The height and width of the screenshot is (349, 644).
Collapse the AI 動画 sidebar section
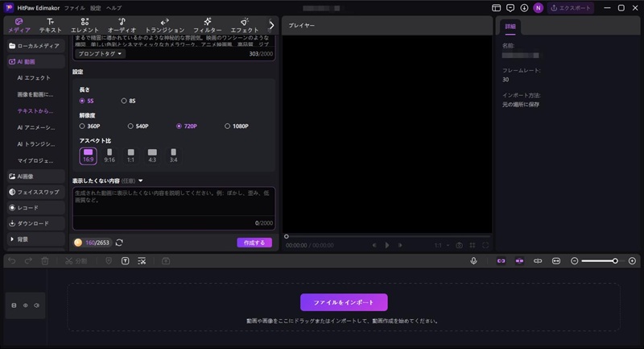click(x=35, y=62)
